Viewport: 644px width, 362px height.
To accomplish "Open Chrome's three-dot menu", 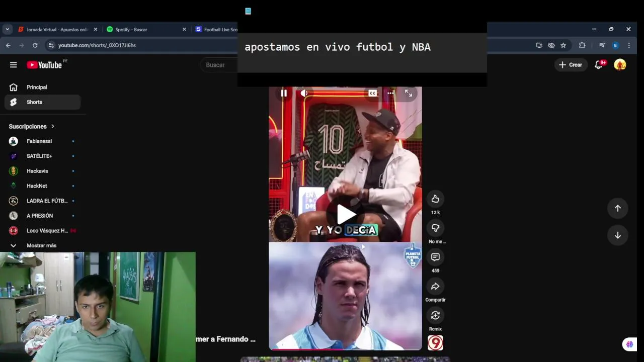I will pyautogui.click(x=629, y=45).
